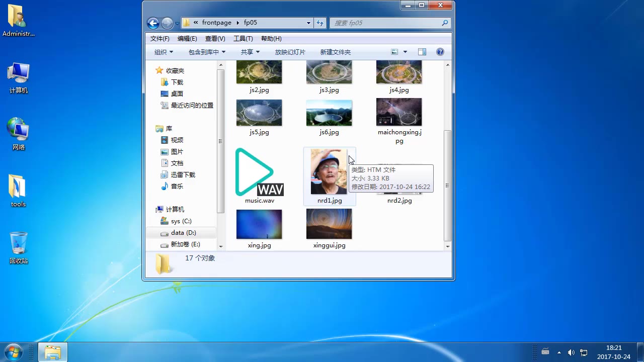Select the 图片 library in sidebar
Image resolution: width=644 pixels, height=362 pixels.
[x=177, y=151]
